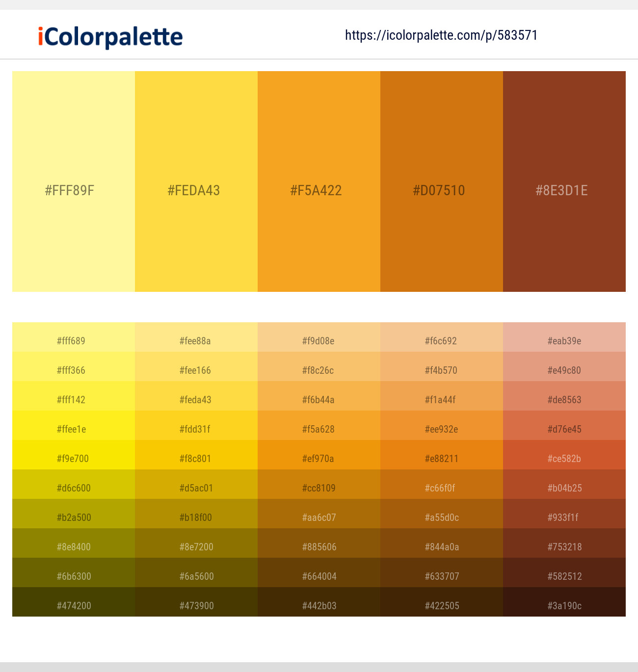The width and height of the screenshot is (638, 672).
Task: Select the #fee88a tint
Action: (x=196, y=340)
